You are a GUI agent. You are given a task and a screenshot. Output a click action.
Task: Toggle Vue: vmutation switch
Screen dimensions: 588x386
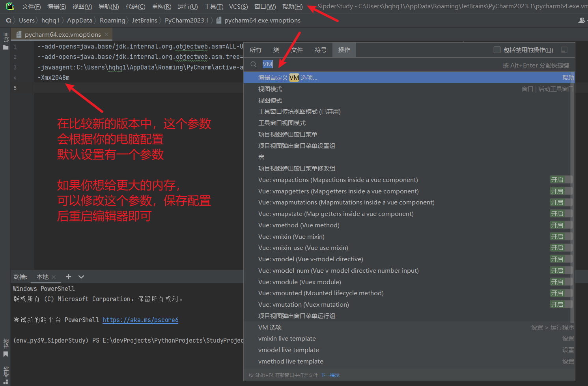tap(561, 304)
